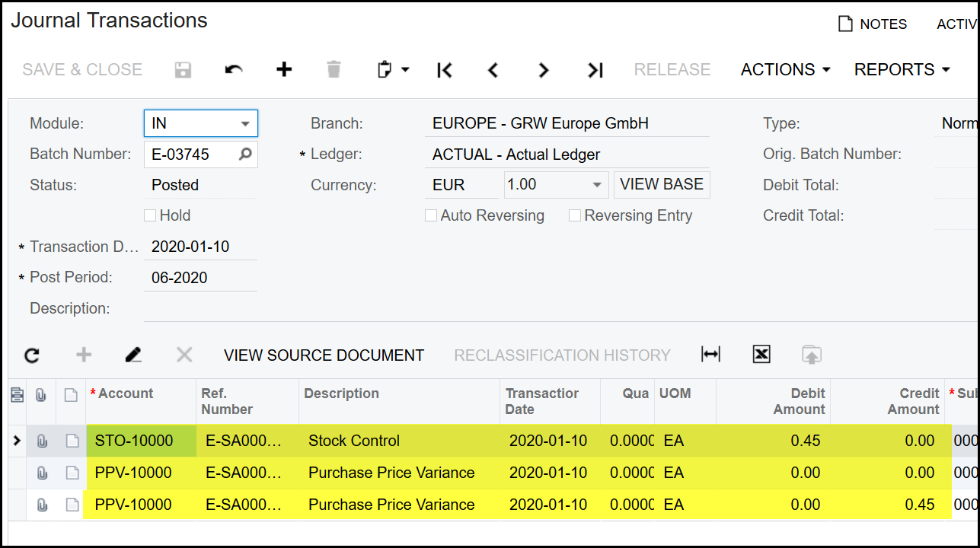Click View Source Document
Image resolution: width=980 pixels, height=548 pixels.
[x=324, y=355]
